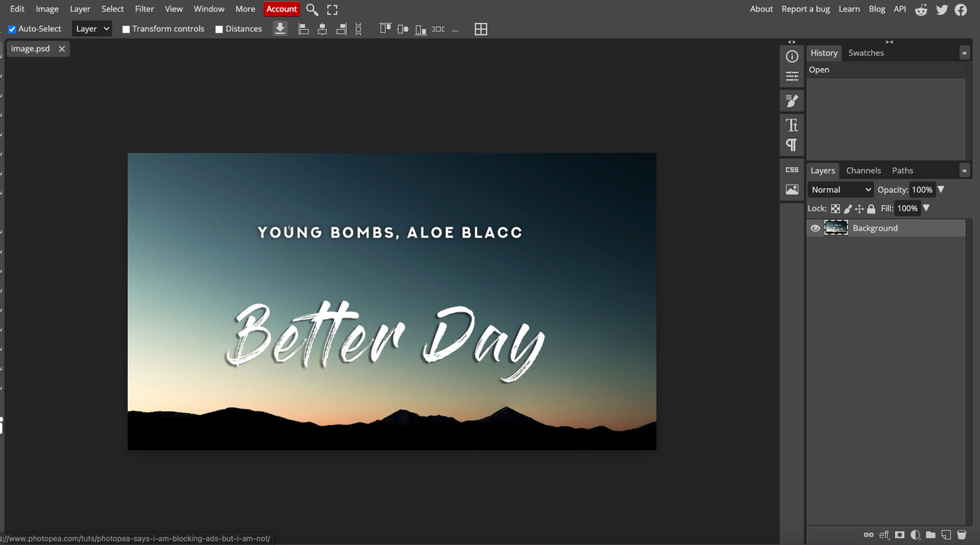Toggle lock position move icon
Screen dimensions: 980x545
click(x=859, y=208)
